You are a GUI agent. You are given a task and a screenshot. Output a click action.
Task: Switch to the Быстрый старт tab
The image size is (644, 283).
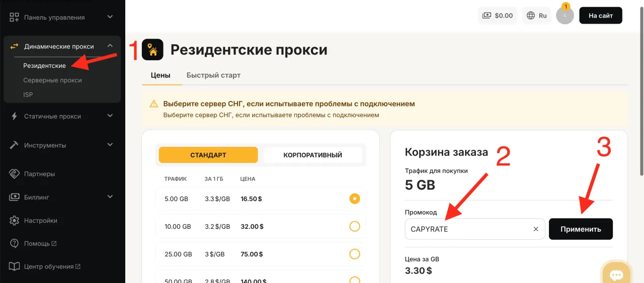(213, 75)
